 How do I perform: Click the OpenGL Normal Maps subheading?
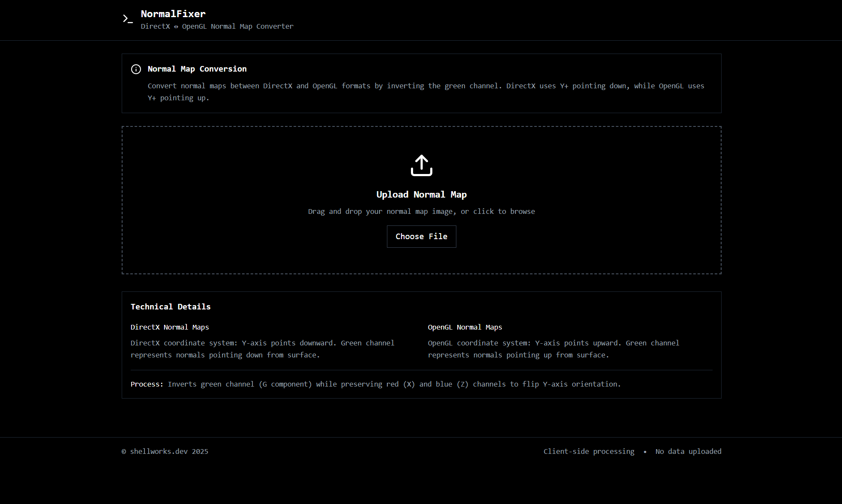click(x=465, y=327)
